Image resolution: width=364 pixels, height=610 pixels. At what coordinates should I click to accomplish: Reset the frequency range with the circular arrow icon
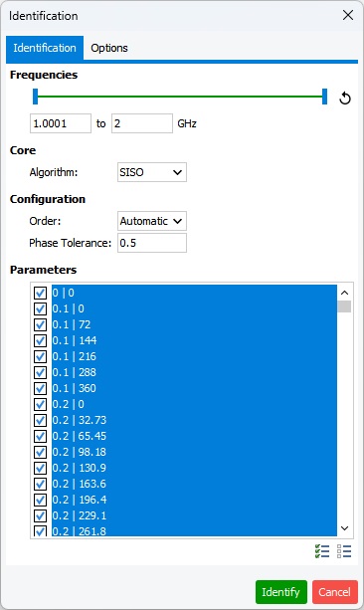click(344, 99)
